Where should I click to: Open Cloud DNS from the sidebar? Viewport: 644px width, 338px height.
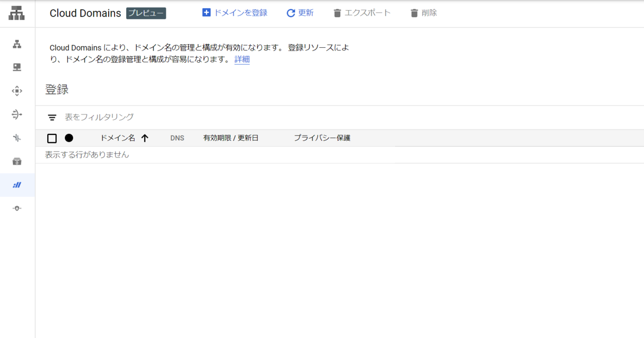click(x=17, y=67)
